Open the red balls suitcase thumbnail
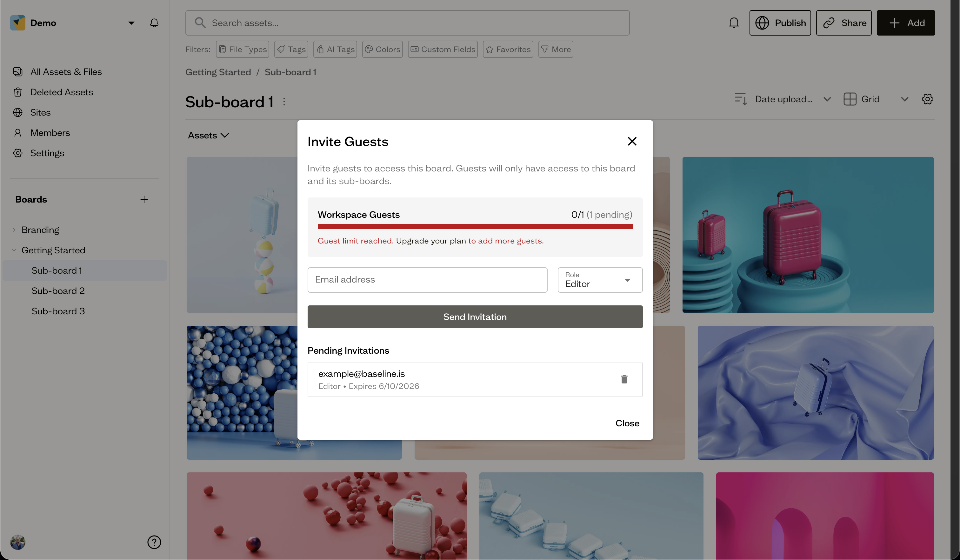This screenshot has width=960, height=560. (x=326, y=516)
